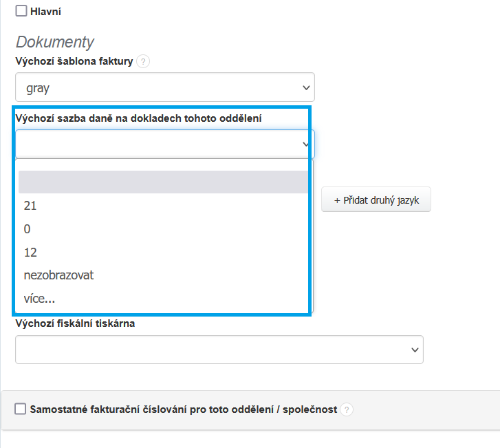Click the 'Výchozí sazba daně na dokladech' label

(138, 118)
